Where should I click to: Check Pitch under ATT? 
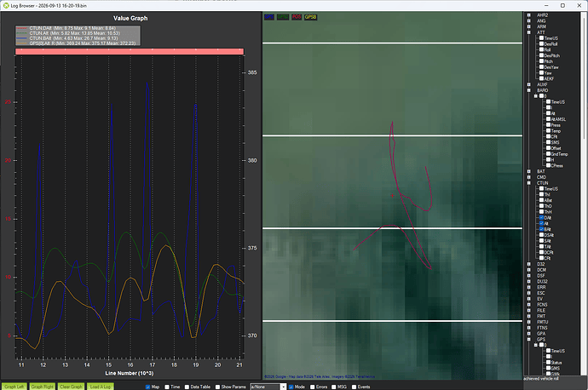(541, 61)
